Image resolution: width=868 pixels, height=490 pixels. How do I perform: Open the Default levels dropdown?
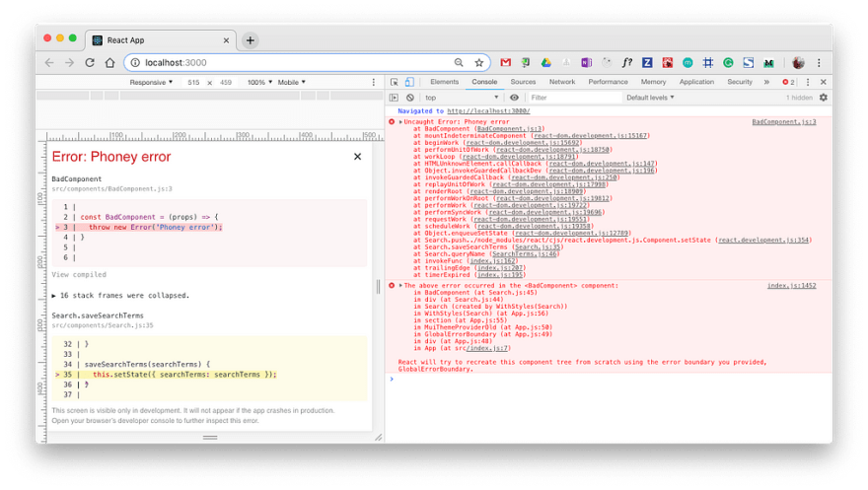650,98
